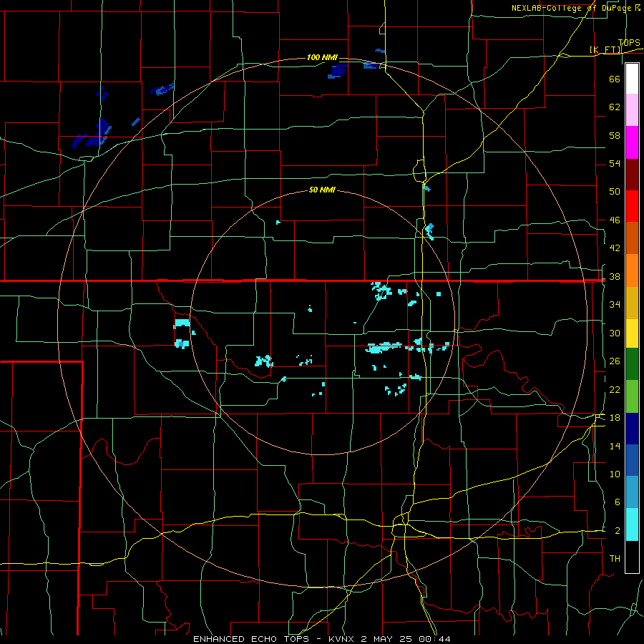Select the black TH legend swatch
The height and width of the screenshot is (644, 644).
tap(632, 557)
